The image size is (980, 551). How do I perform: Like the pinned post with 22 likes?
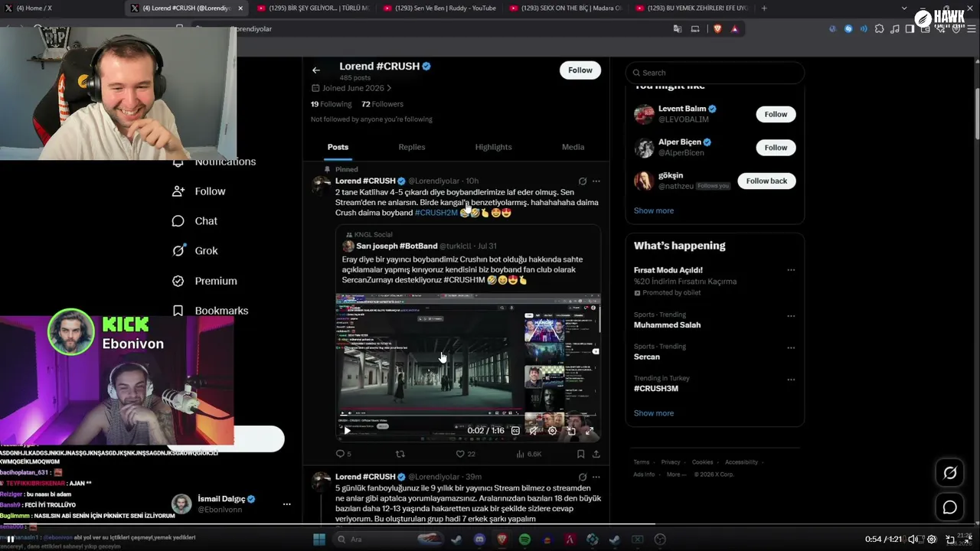pyautogui.click(x=465, y=454)
